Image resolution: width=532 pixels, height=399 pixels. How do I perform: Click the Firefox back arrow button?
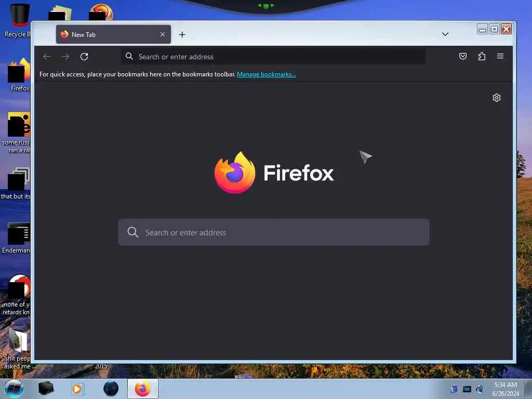pos(47,56)
